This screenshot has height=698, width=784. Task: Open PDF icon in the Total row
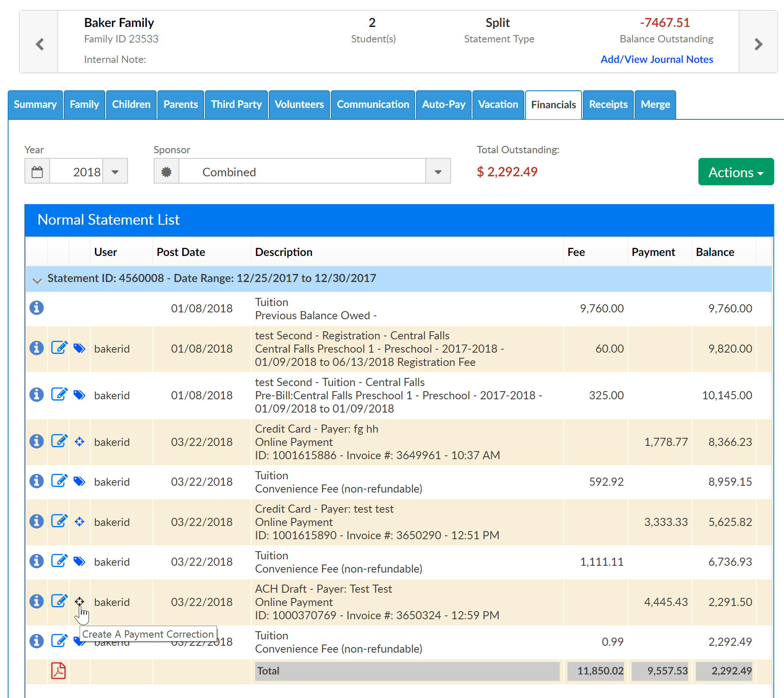[x=59, y=671]
